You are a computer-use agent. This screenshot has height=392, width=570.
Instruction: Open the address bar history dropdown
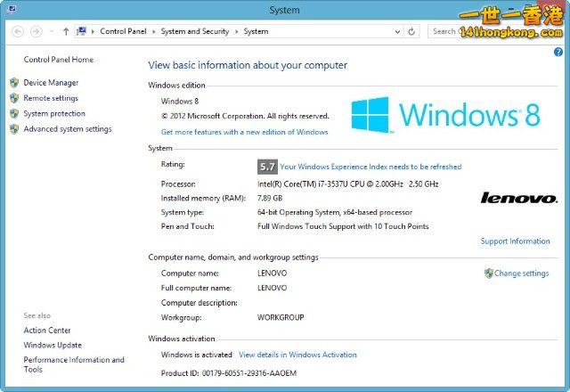pyautogui.click(x=397, y=32)
